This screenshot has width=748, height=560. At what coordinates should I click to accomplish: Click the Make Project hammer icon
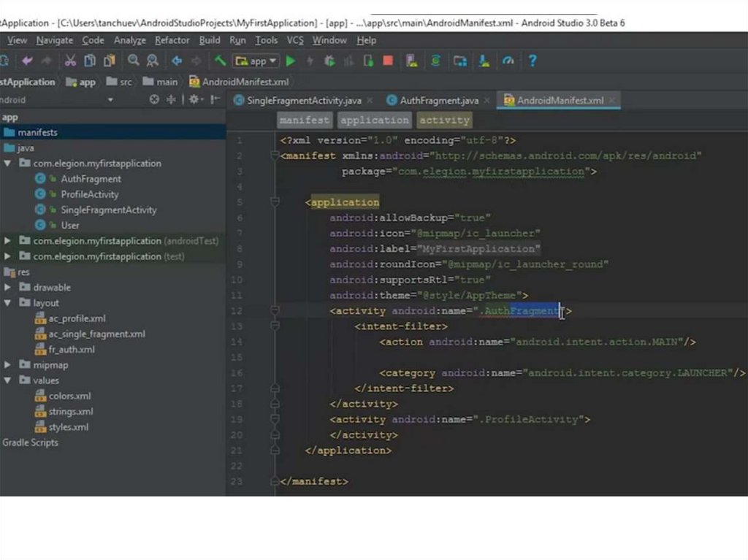point(220,61)
